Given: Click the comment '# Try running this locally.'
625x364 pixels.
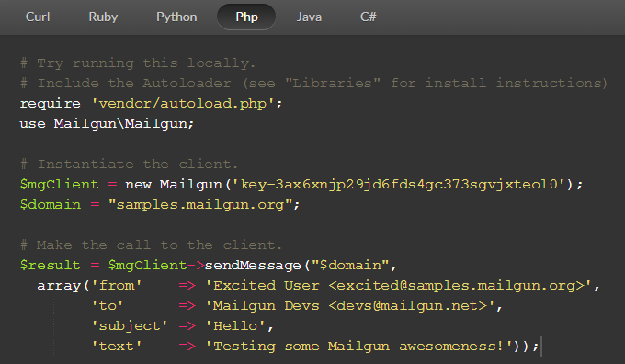Looking at the screenshot, I should 138,63.
